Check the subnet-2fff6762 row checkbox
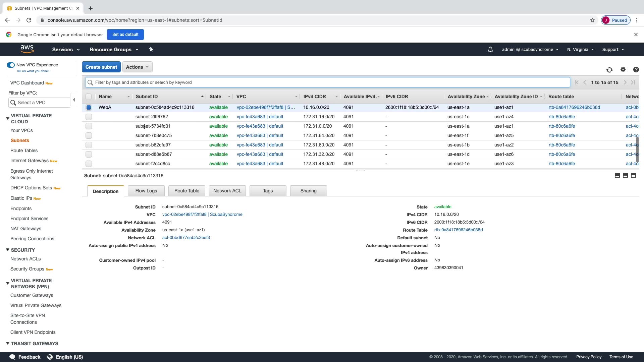This screenshot has width=644, height=362. [x=89, y=117]
